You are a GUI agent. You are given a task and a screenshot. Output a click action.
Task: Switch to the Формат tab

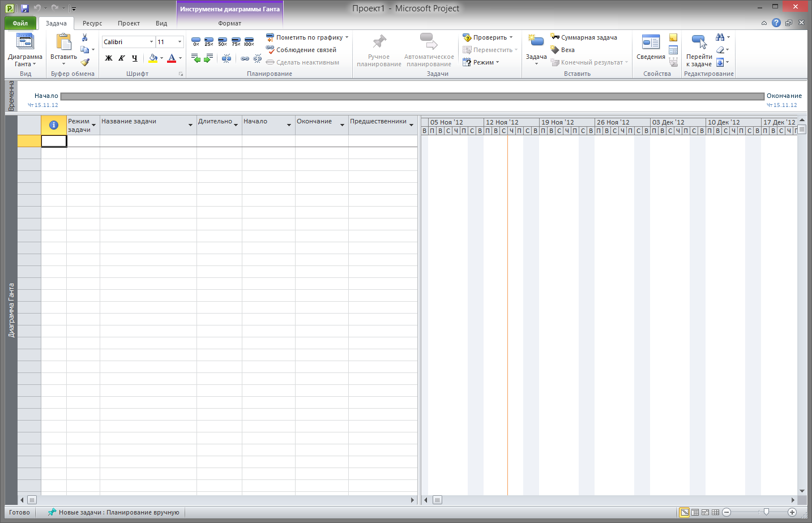click(229, 23)
